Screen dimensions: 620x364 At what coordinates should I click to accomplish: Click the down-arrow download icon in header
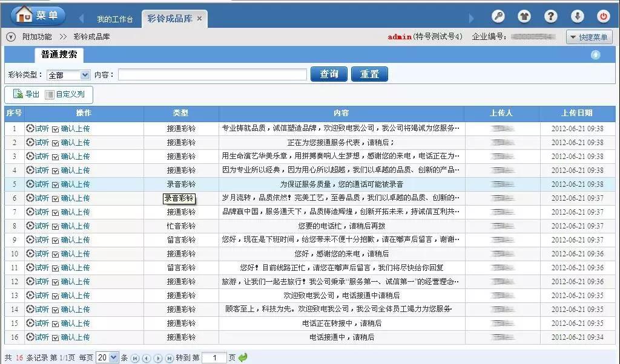point(577,16)
